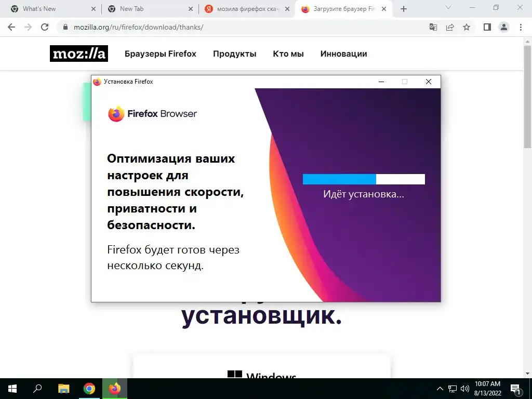The height and width of the screenshot is (399, 532).
Task: Show hidden system tray icons
Action: click(440, 389)
